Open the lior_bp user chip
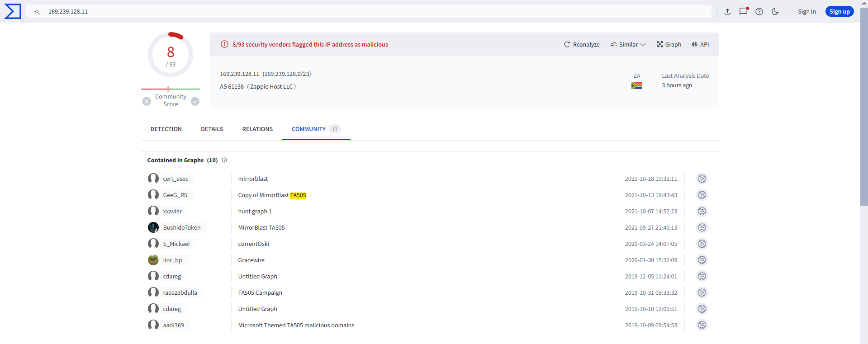The image size is (868, 344). [x=167, y=260]
